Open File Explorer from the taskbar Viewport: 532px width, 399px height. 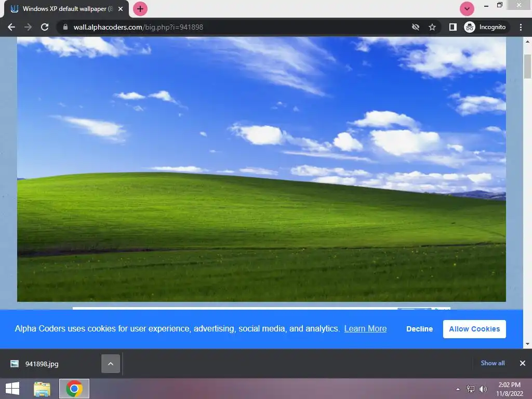click(42, 389)
